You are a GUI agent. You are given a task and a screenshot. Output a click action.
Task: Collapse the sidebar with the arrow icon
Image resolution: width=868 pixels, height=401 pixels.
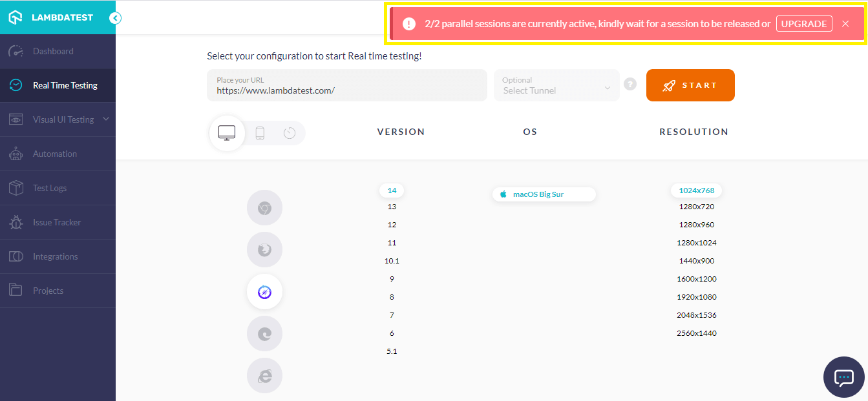click(x=115, y=18)
